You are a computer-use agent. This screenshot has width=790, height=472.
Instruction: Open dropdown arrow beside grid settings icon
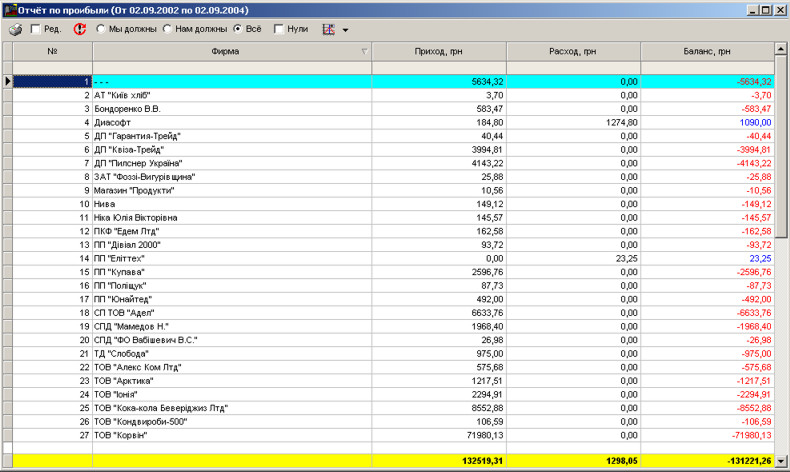345,30
